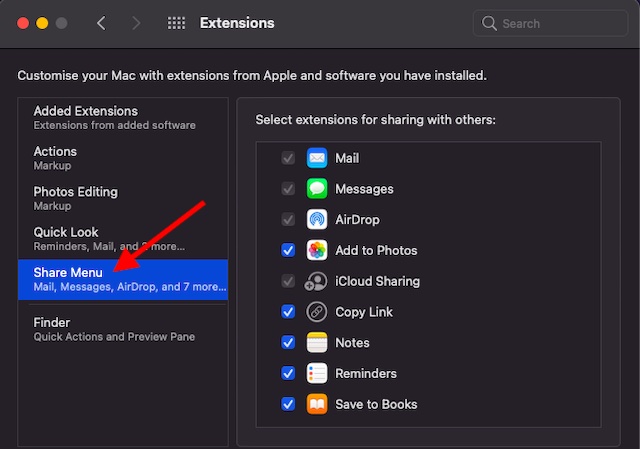Go back with the left chevron

coord(101,23)
